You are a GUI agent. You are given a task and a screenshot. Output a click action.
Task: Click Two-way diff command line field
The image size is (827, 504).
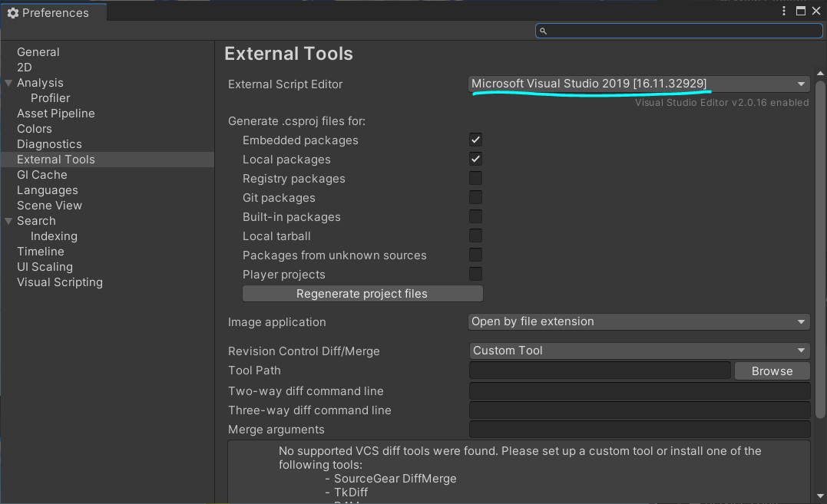[639, 390]
